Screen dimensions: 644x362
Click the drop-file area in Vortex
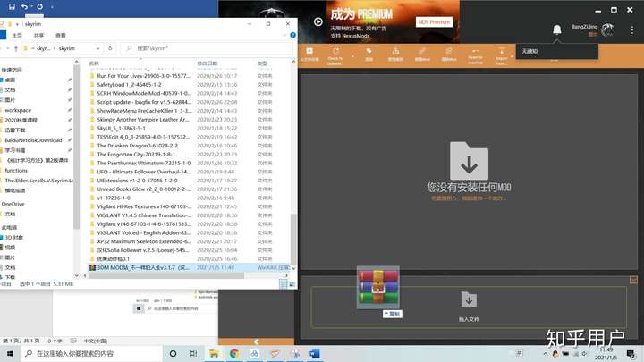point(469,307)
